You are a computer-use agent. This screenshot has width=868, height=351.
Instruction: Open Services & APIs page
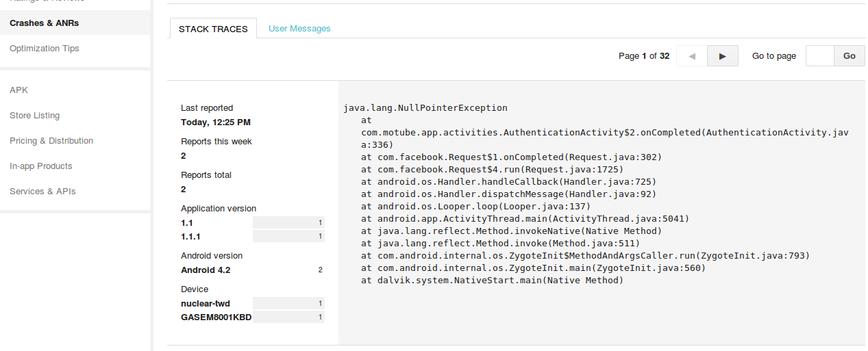[42, 192]
